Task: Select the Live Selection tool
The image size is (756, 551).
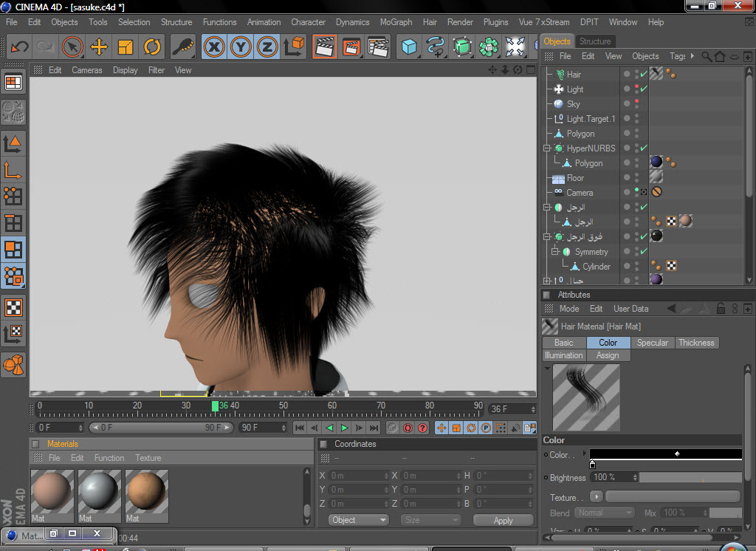Action: tap(72, 47)
